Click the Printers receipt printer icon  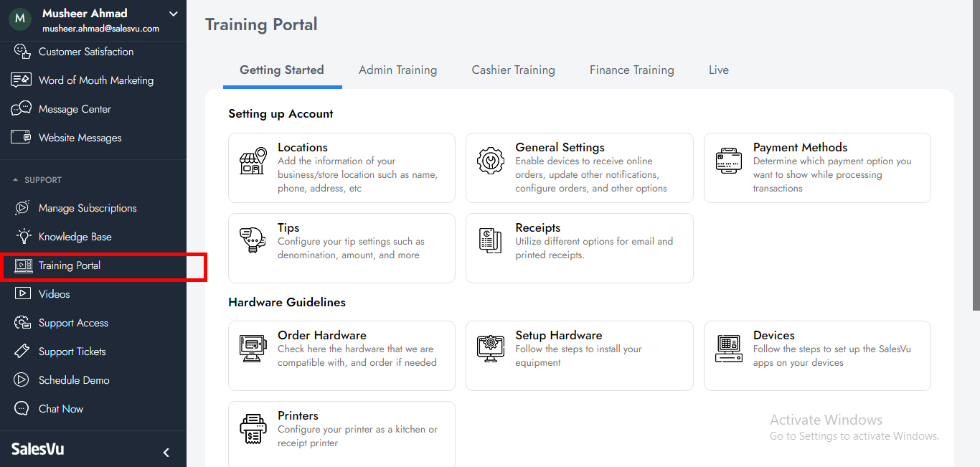[253, 429]
